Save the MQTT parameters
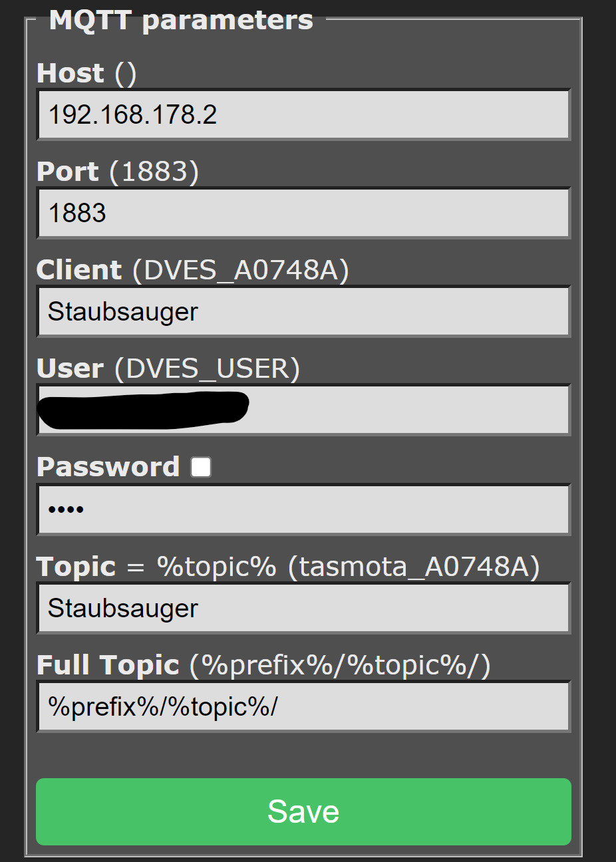Image resolution: width=616 pixels, height=862 pixels. click(x=303, y=811)
